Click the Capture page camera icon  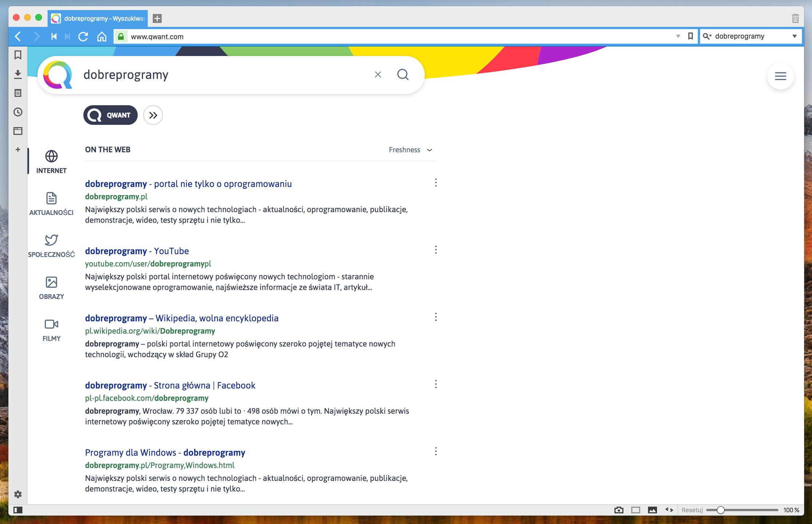[618, 510]
